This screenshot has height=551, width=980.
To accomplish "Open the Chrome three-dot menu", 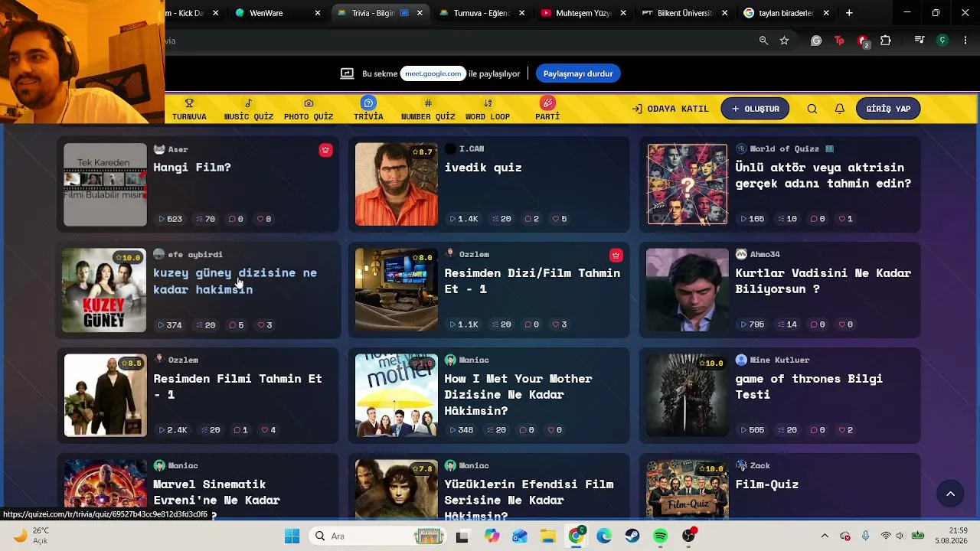I will 965,41.
